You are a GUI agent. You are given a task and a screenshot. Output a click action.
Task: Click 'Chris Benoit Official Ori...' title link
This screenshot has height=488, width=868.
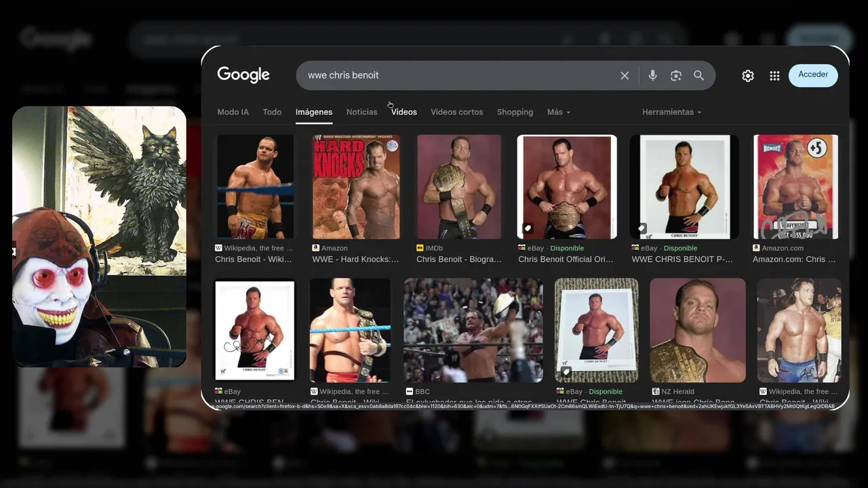[x=566, y=259]
